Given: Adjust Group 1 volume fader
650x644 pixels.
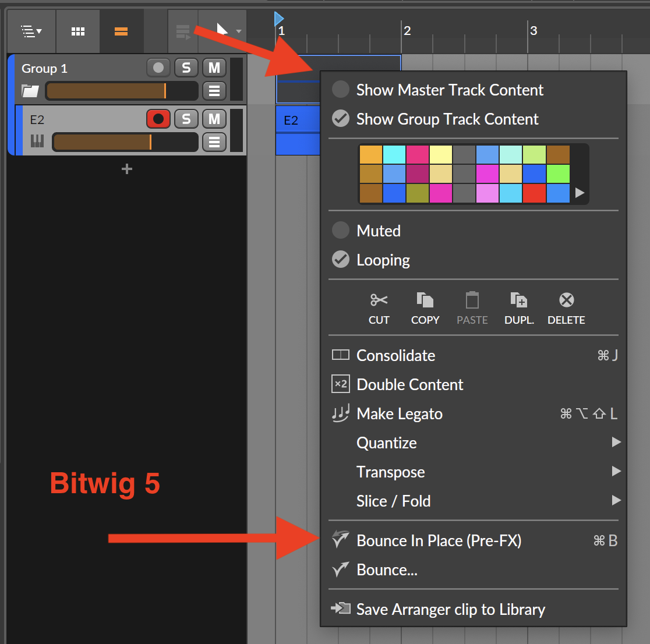Looking at the screenshot, I should tap(122, 91).
